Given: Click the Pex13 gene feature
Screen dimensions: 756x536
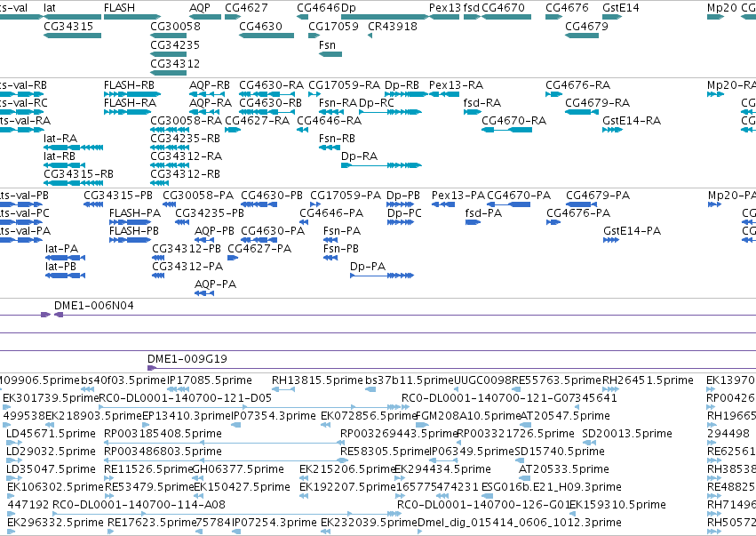Looking at the screenshot, I should point(444,17).
